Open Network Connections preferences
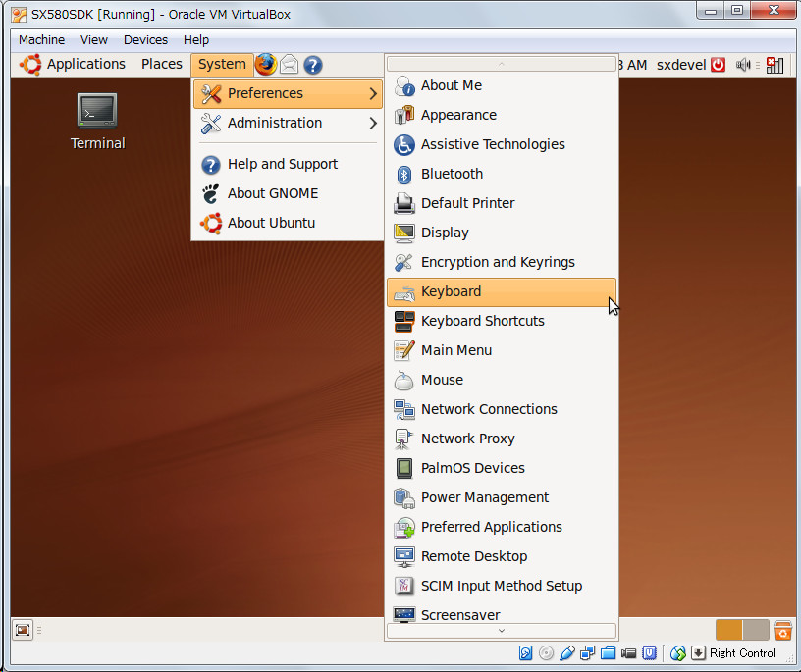The image size is (801, 672). click(502, 409)
